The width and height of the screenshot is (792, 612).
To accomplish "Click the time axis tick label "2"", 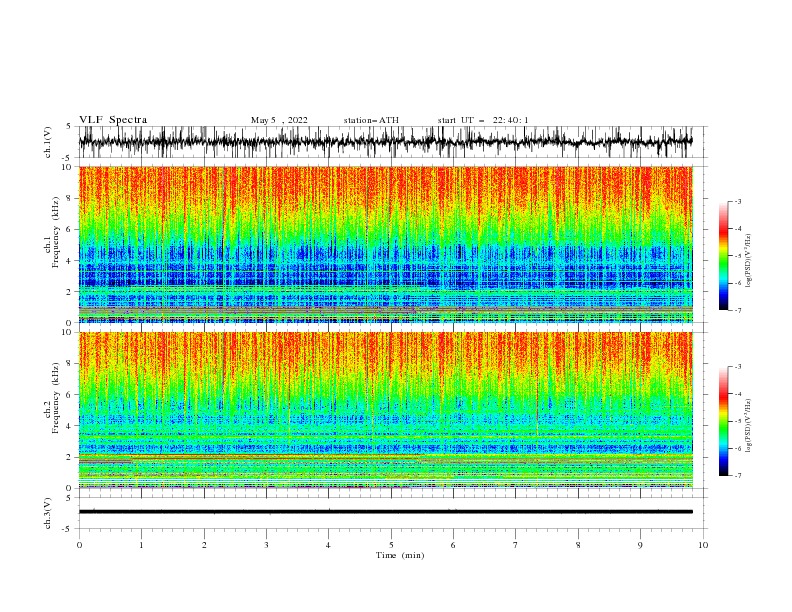I will tap(204, 545).
